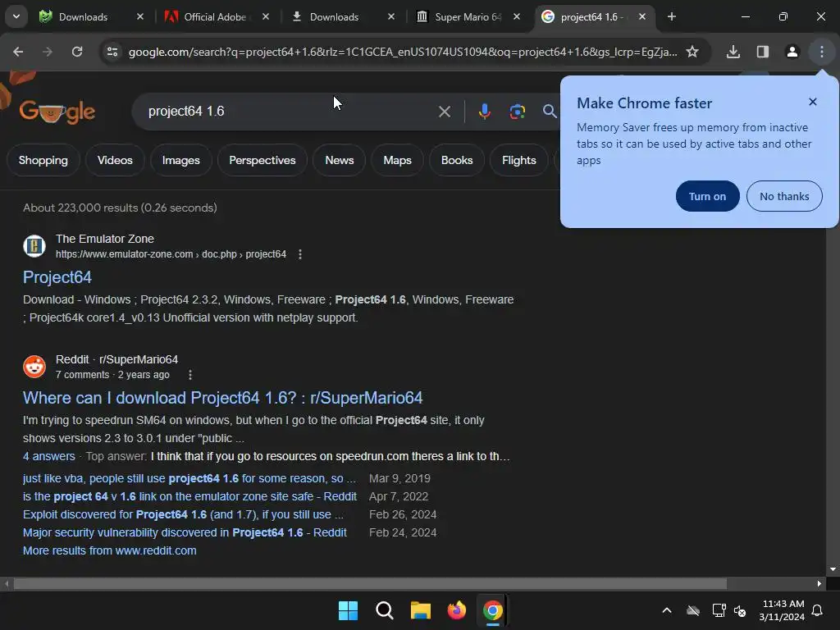
Task: Open the 'just like vba' Reddit sublink
Action: pos(189,478)
